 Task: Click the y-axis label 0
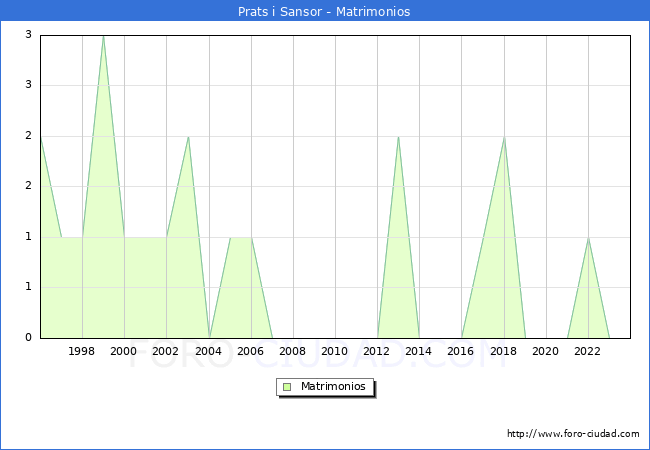click(x=28, y=337)
